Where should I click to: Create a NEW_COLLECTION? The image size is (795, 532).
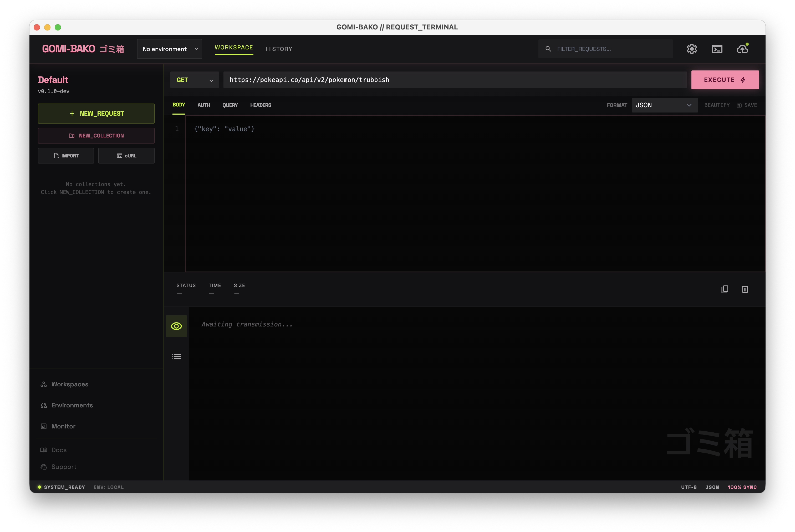(x=96, y=135)
